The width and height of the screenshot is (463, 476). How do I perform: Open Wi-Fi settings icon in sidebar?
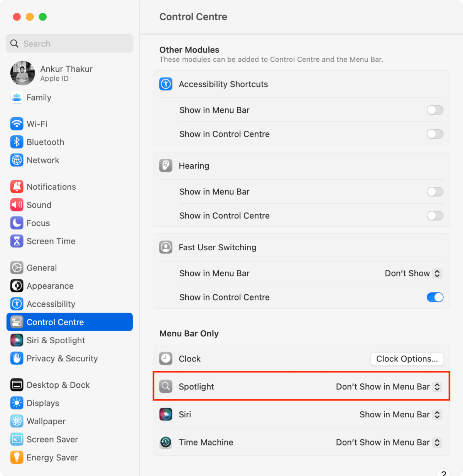[x=17, y=124]
